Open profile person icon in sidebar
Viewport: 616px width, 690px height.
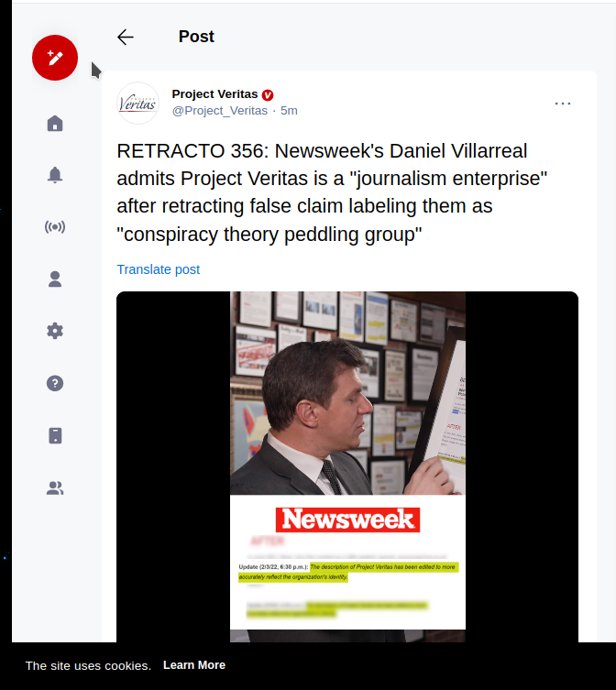click(55, 279)
